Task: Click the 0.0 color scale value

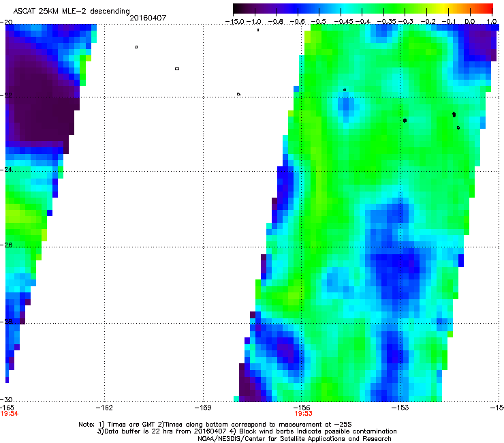Action: pos(470,22)
